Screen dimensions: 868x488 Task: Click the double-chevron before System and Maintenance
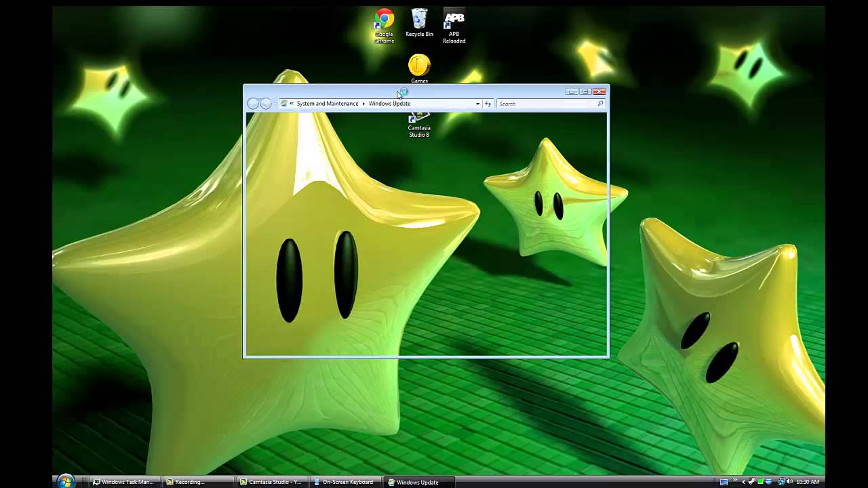292,104
